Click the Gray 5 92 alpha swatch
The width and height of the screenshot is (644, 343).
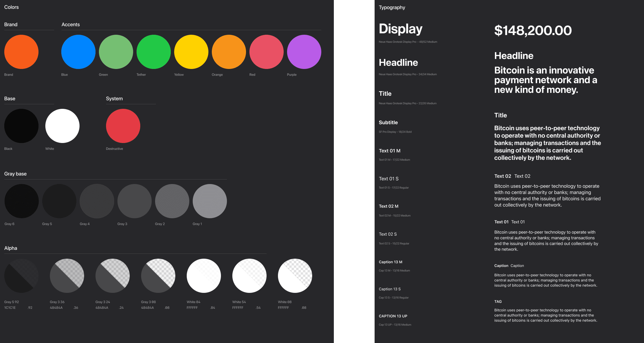21,276
